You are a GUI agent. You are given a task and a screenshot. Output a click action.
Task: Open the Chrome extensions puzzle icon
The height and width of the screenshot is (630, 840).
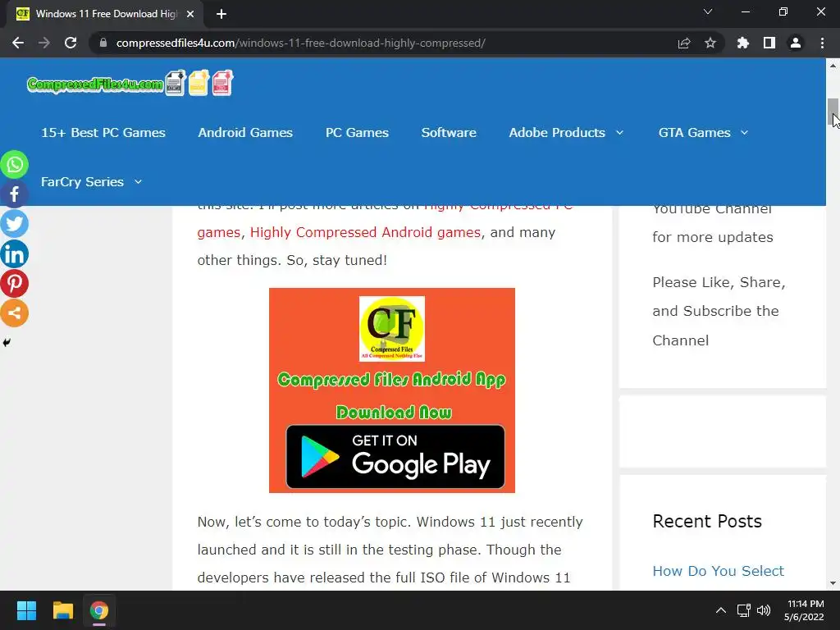tap(743, 43)
